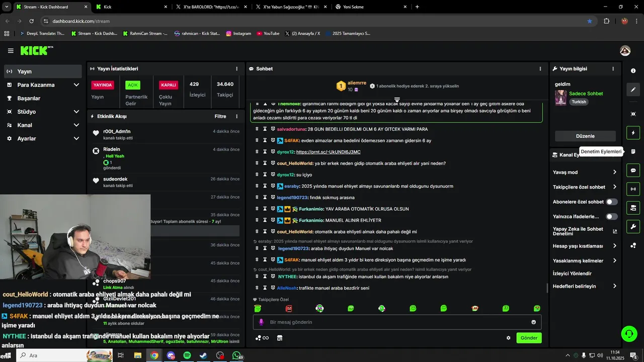
Task: Expand Kanal sidebar section
Action: (43, 125)
